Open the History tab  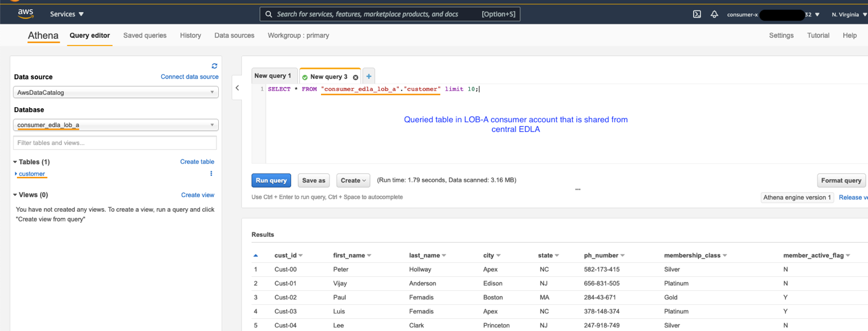(190, 35)
